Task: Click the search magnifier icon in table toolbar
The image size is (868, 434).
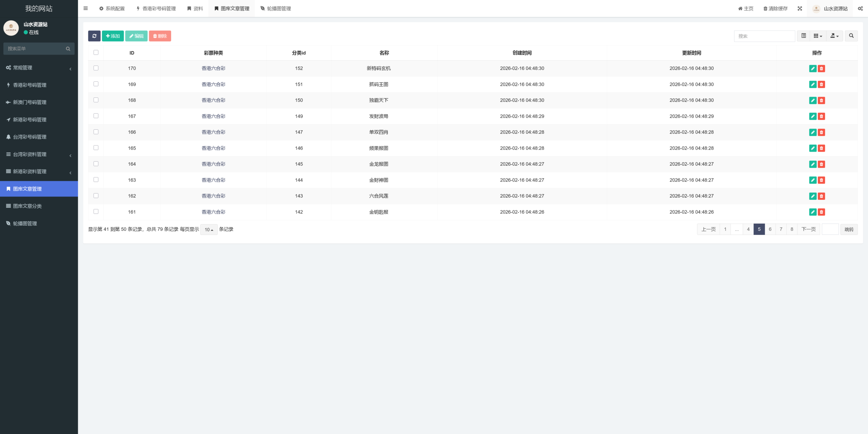Action: (851, 36)
